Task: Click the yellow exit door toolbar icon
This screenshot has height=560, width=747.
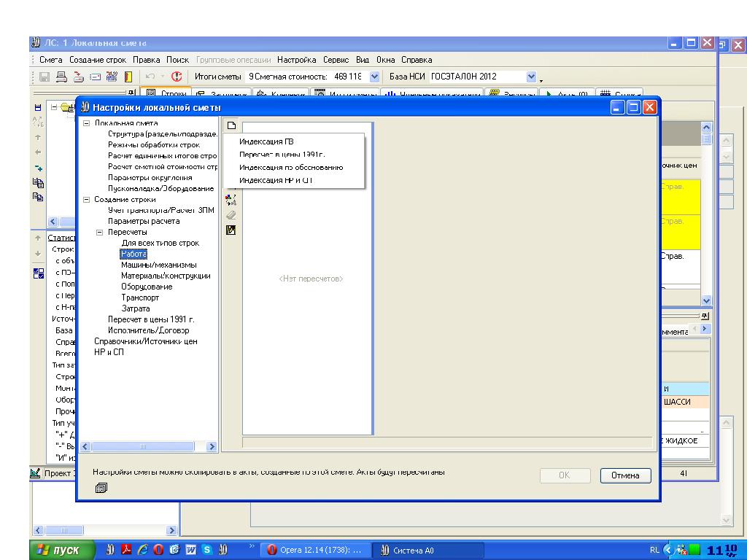Action: coord(127,77)
